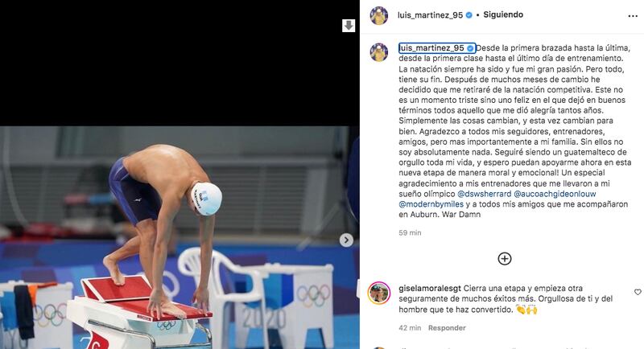Open @modernbymiles mention link
Image resolution: width=644 pixels, height=349 pixels.
pyautogui.click(x=431, y=203)
